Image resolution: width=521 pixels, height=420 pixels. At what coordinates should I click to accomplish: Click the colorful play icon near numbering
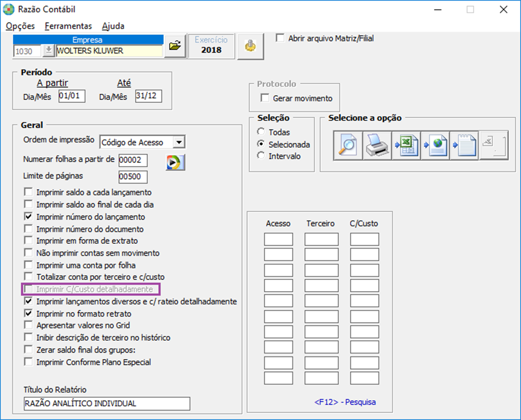[x=175, y=163]
